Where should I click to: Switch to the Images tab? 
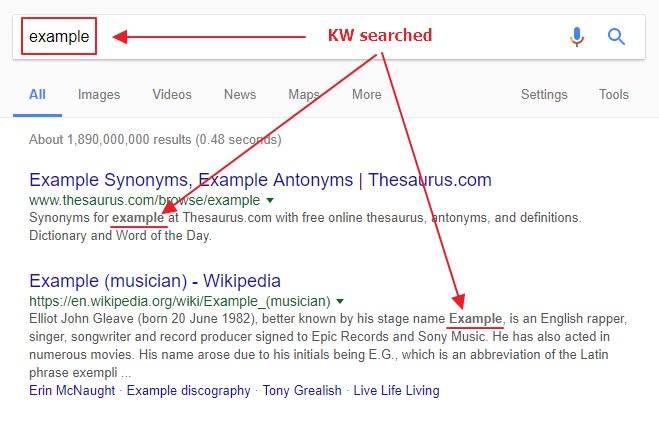(99, 95)
